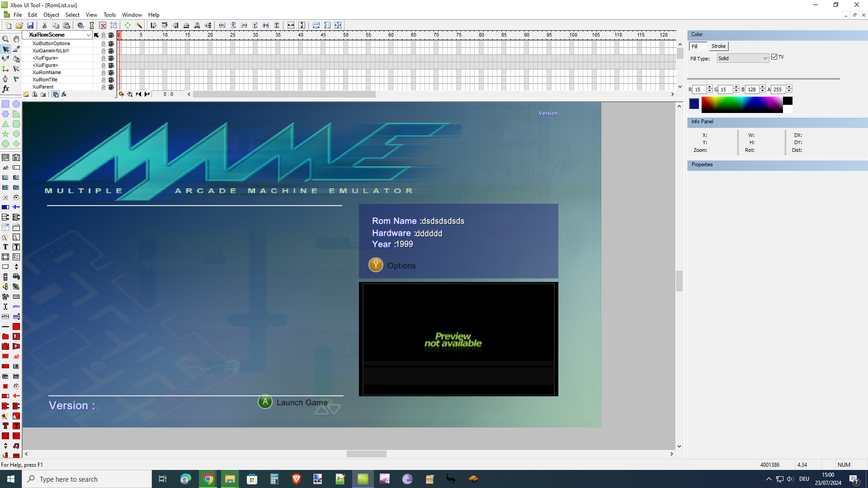Open the XuiRomScene dropdown
The height and width of the screenshot is (488, 868).
point(89,35)
